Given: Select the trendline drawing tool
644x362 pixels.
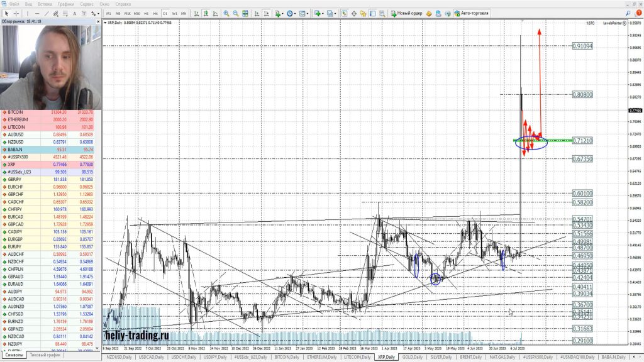Looking at the screenshot, I should (x=48, y=13).
